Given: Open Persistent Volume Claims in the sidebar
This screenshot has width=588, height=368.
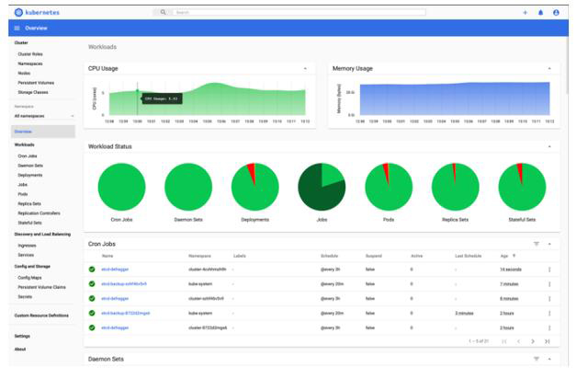Looking at the screenshot, I should coord(41,287).
